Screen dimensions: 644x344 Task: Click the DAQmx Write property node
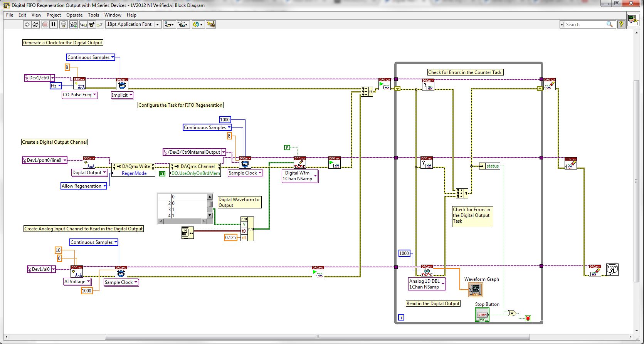133,166
